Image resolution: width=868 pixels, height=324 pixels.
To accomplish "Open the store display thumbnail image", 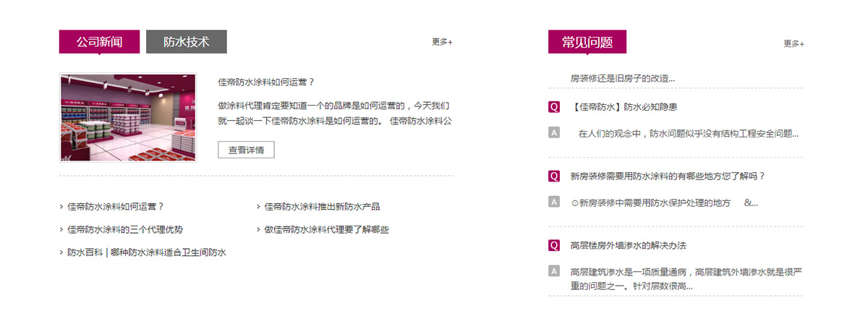I will point(128,117).
